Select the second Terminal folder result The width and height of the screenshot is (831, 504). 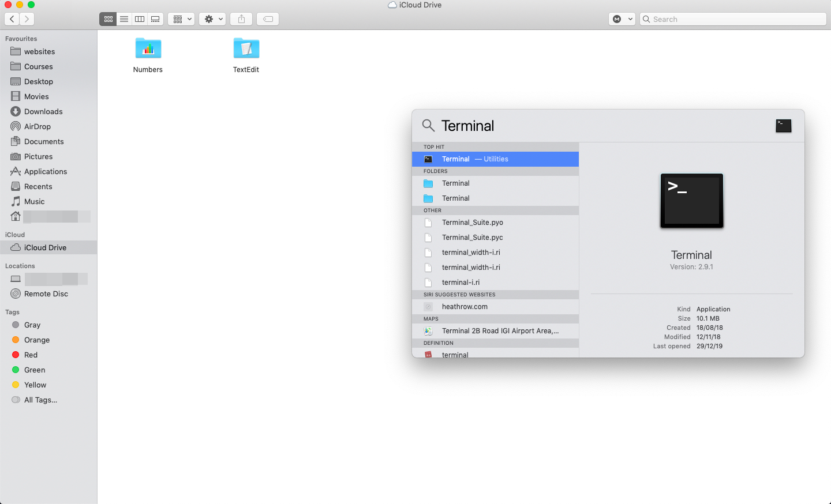495,198
